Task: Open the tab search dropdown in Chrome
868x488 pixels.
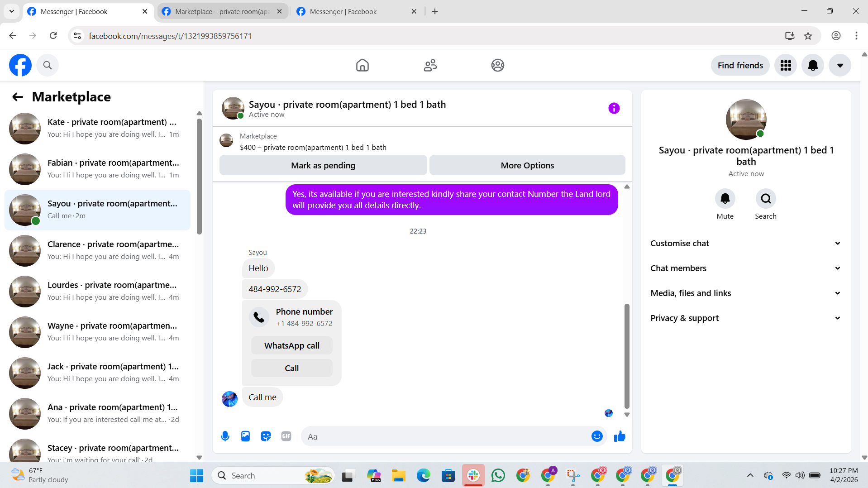Action: [12, 12]
